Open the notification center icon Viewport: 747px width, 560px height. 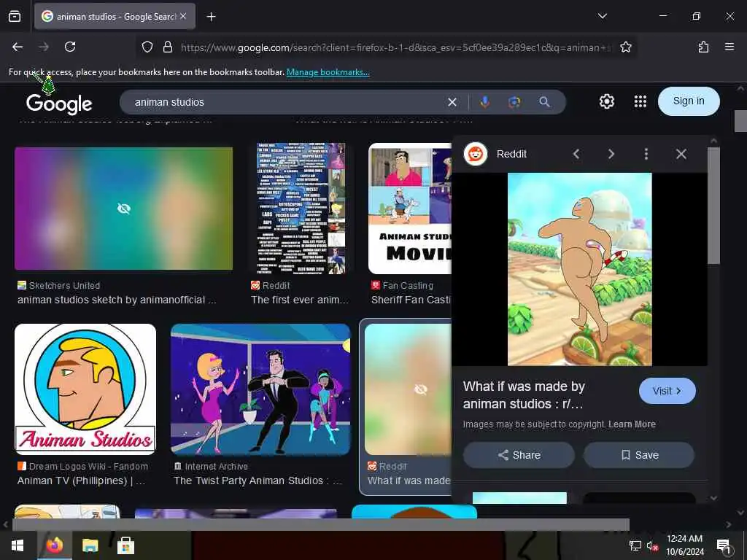coord(724,545)
